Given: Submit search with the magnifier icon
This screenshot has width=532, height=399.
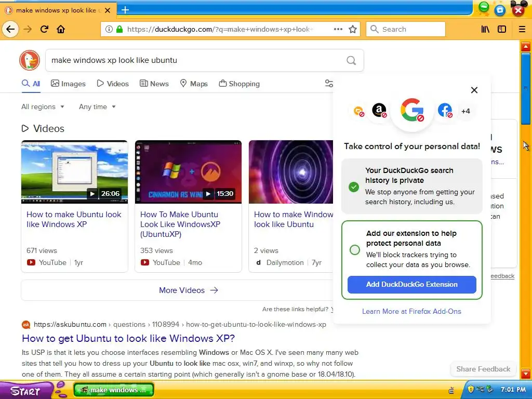Looking at the screenshot, I should point(351,60).
